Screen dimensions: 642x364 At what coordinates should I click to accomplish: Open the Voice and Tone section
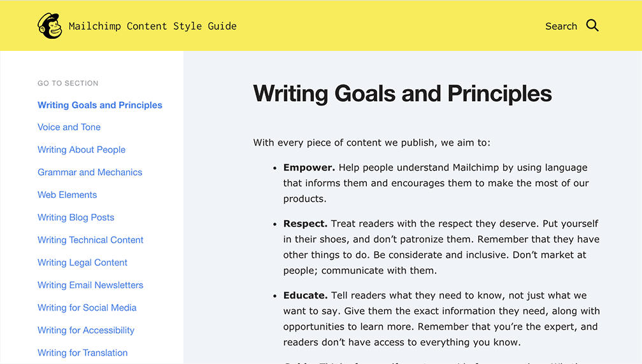click(x=69, y=127)
